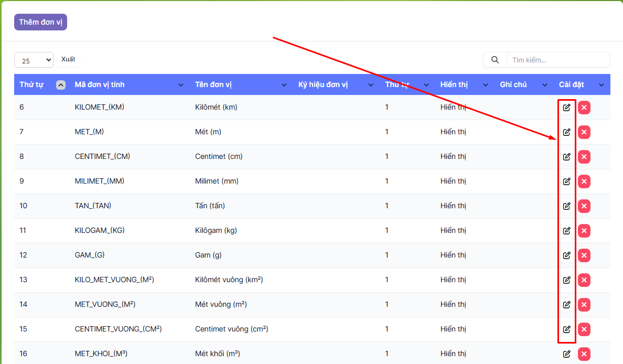This screenshot has width=623, height=364.
Task: Open the Tên đơn vị column dropdown arrow
Action: click(284, 85)
